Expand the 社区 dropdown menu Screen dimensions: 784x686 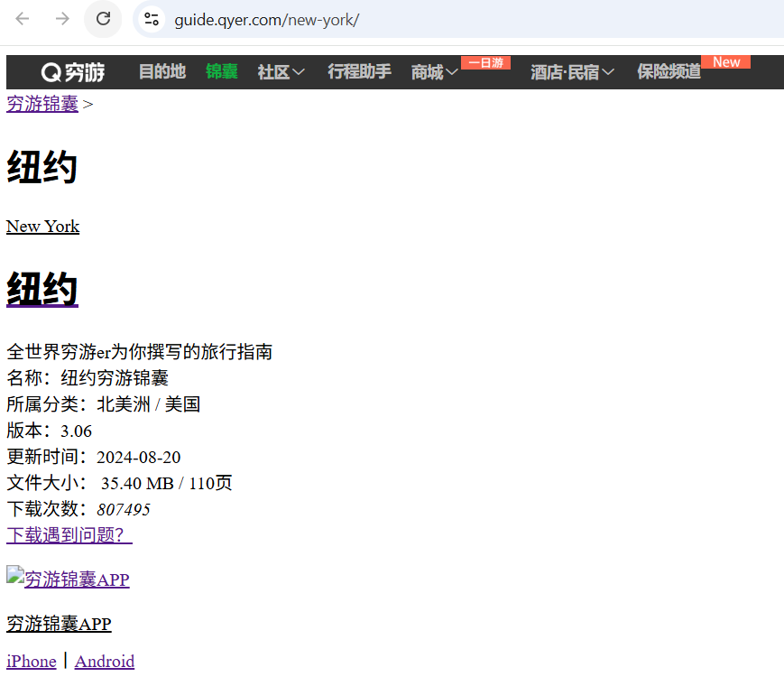(281, 72)
